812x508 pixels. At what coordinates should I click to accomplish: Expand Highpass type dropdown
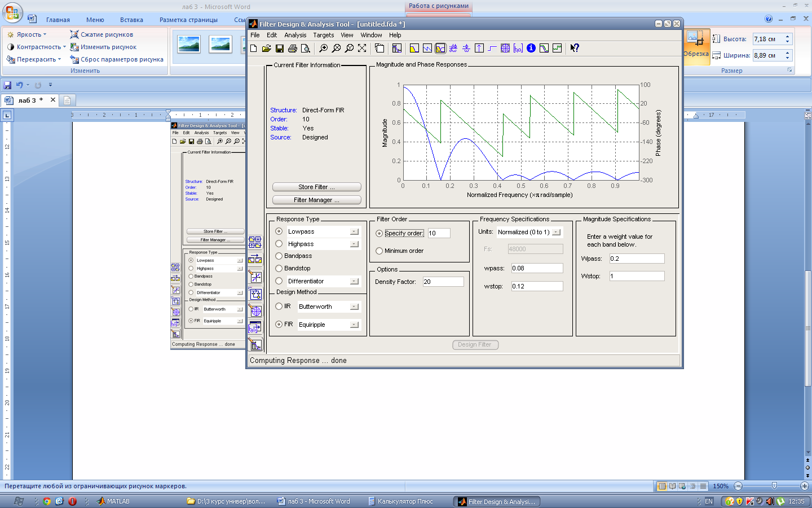pyautogui.click(x=354, y=244)
